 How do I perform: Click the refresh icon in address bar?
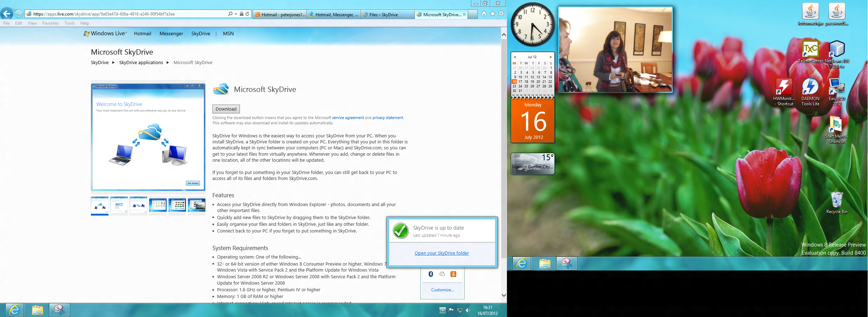tap(247, 14)
